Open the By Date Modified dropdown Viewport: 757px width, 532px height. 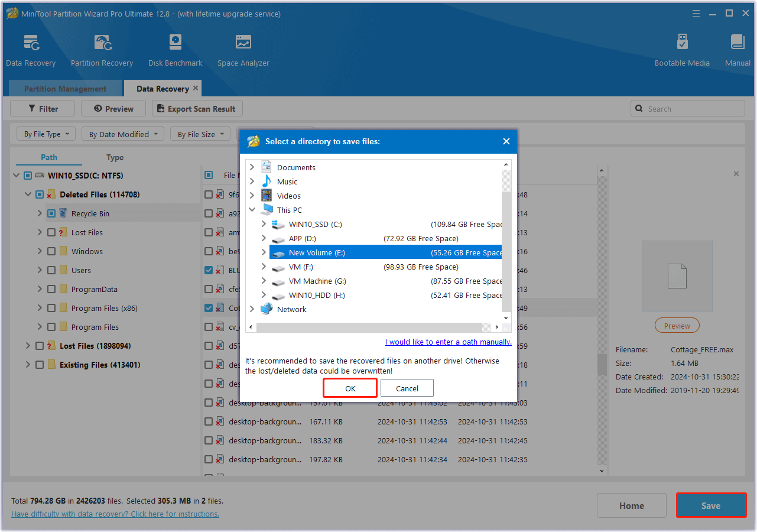point(123,134)
